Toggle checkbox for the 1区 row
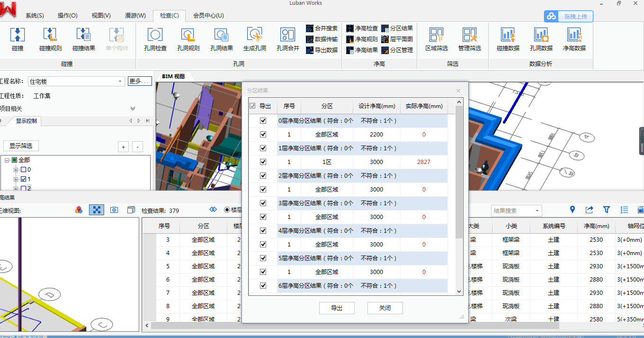 [263, 162]
